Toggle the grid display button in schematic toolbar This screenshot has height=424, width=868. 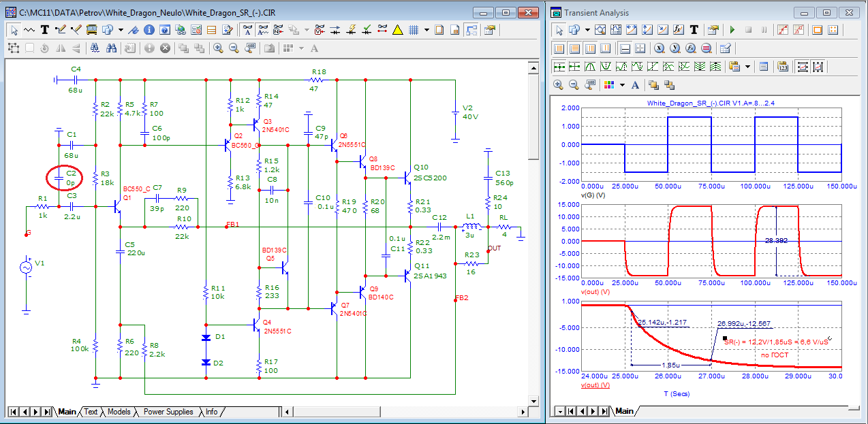[413, 30]
